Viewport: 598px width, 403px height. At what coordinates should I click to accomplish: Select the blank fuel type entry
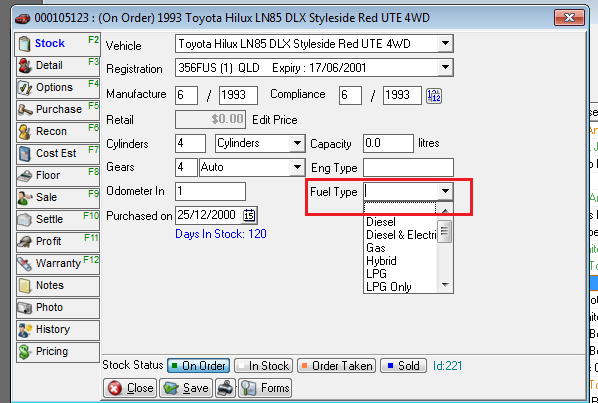coord(400,209)
